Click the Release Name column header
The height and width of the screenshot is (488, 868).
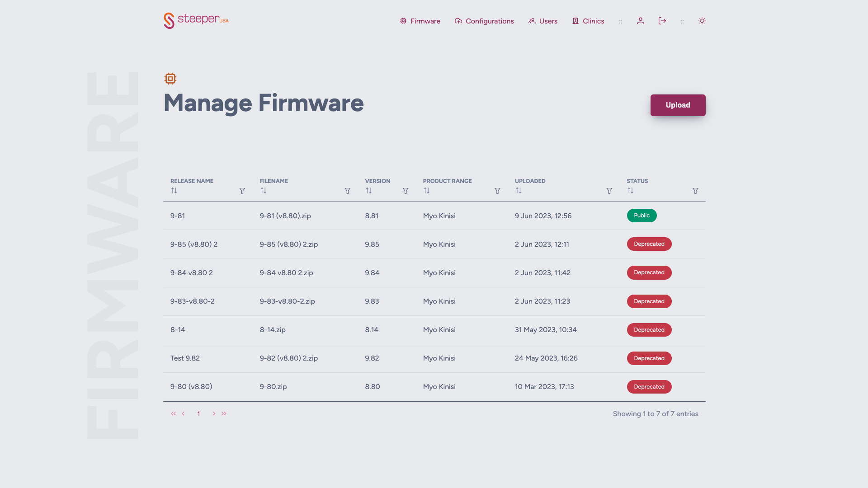pos(192,181)
